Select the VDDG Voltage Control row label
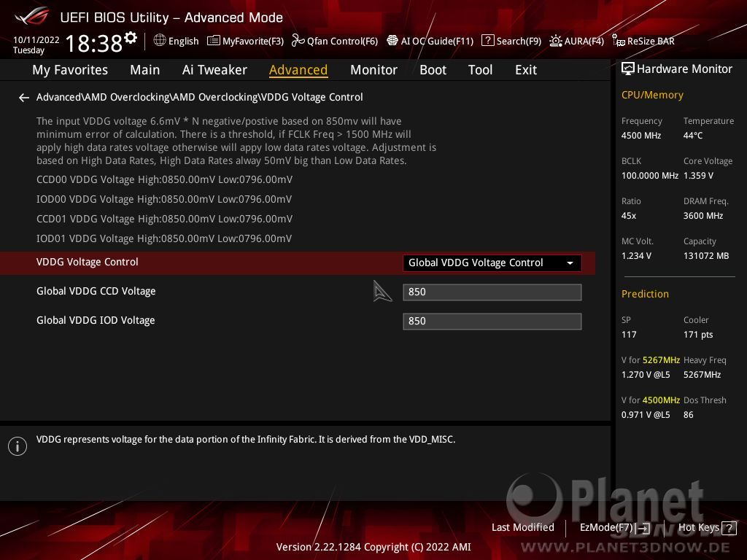 click(x=88, y=262)
